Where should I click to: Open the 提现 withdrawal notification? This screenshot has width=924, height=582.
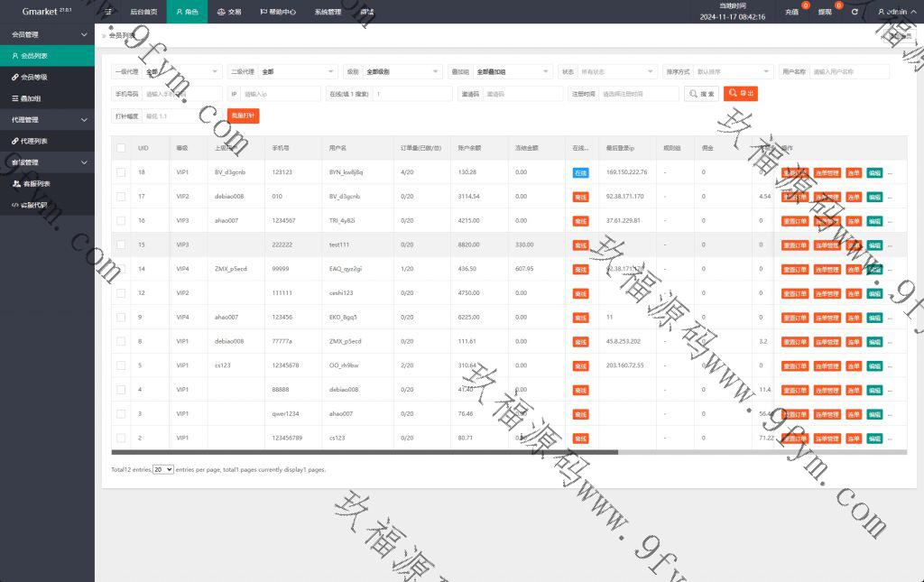point(825,13)
